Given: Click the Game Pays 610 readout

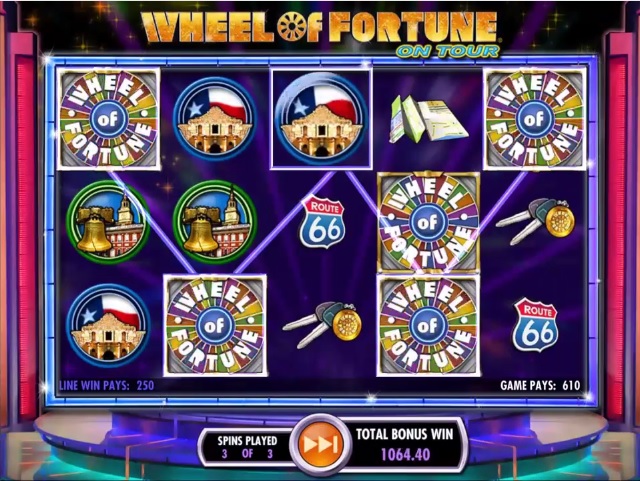Looking at the screenshot, I should pos(540,385).
